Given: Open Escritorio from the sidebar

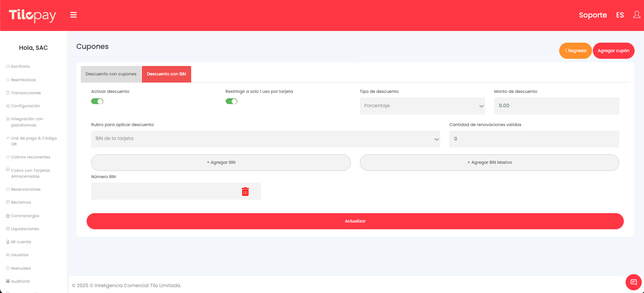Looking at the screenshot, I should [20, 66].
